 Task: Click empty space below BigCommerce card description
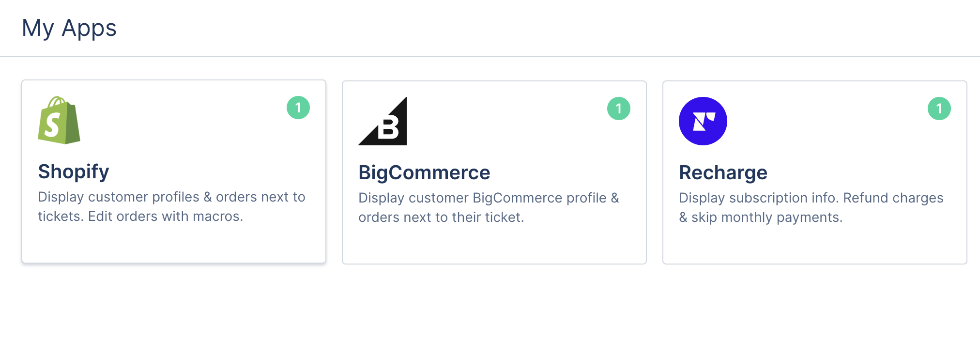494,245
